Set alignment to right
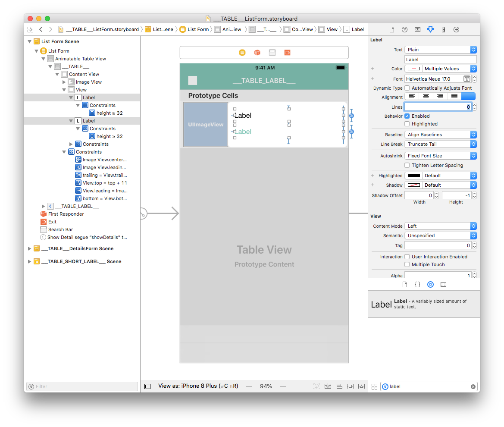Image resolution: width=504 pixels, height=427 pixels. [440, 96]
